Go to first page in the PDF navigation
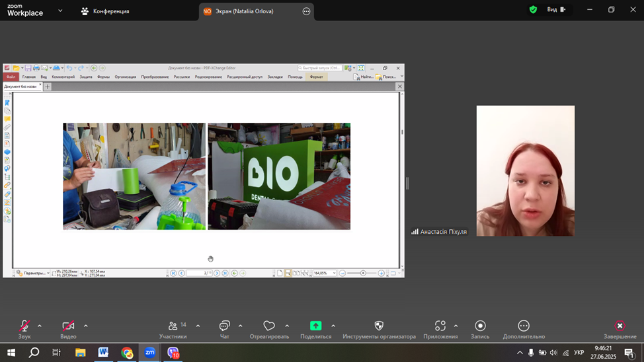This screenshot has height=362, width=644. (x=173, y=273)
